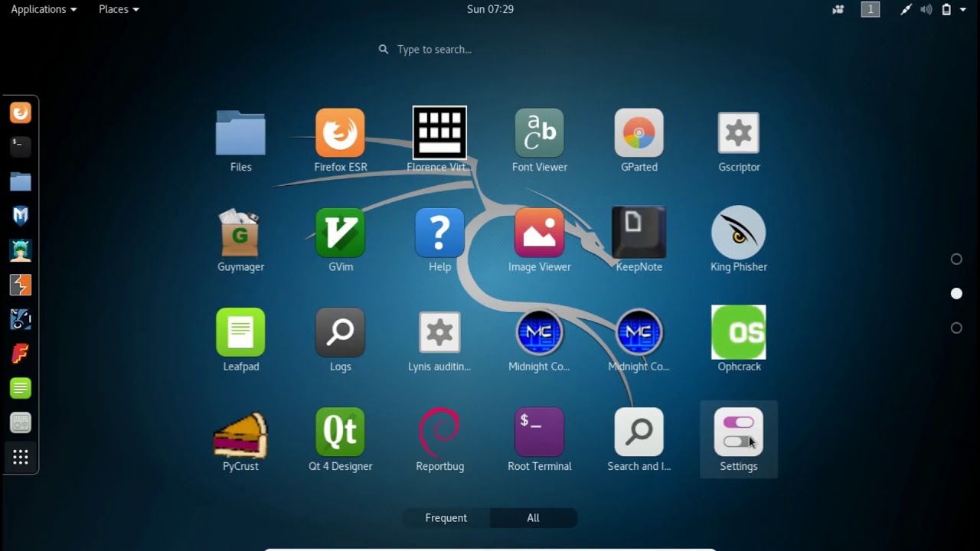Launch Reportbug
The image size is (980, 551).
(439, 439)
